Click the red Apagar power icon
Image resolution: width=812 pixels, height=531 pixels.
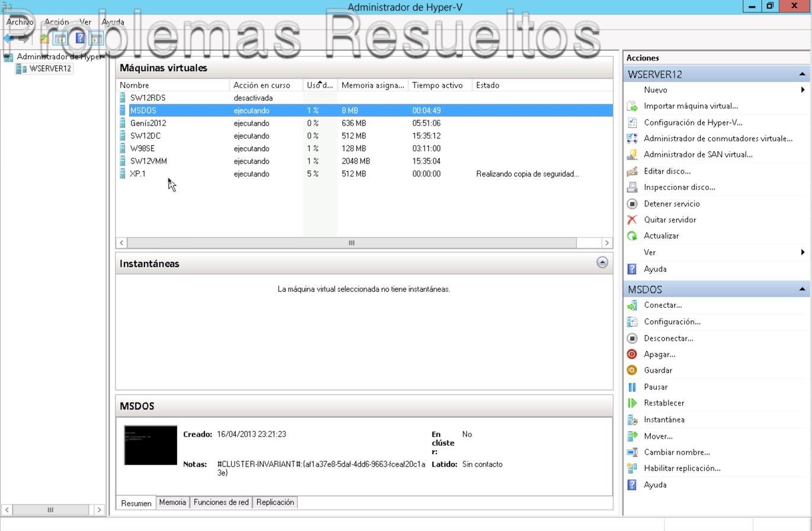click(x=632, y=354)
